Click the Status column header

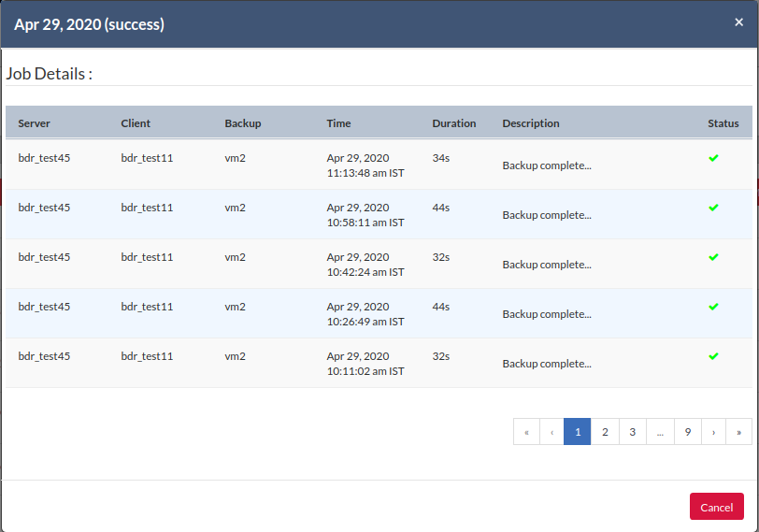pyautogui.click(x=723, y=123)
